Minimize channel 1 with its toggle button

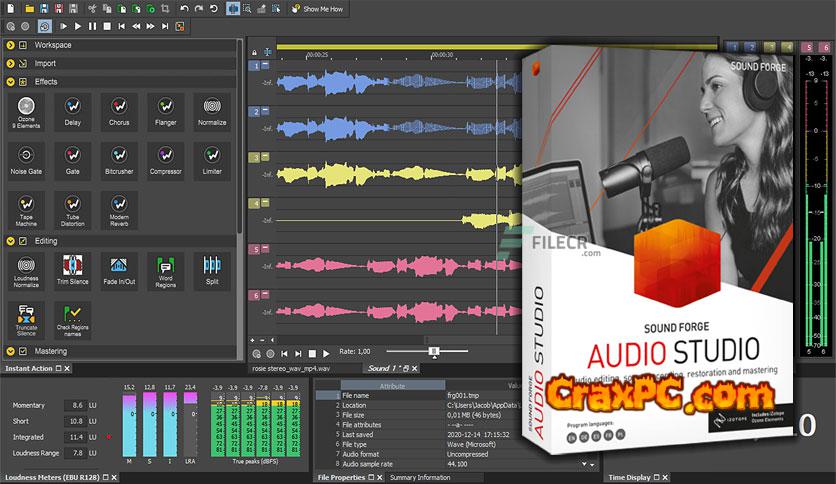click(265, 65)
